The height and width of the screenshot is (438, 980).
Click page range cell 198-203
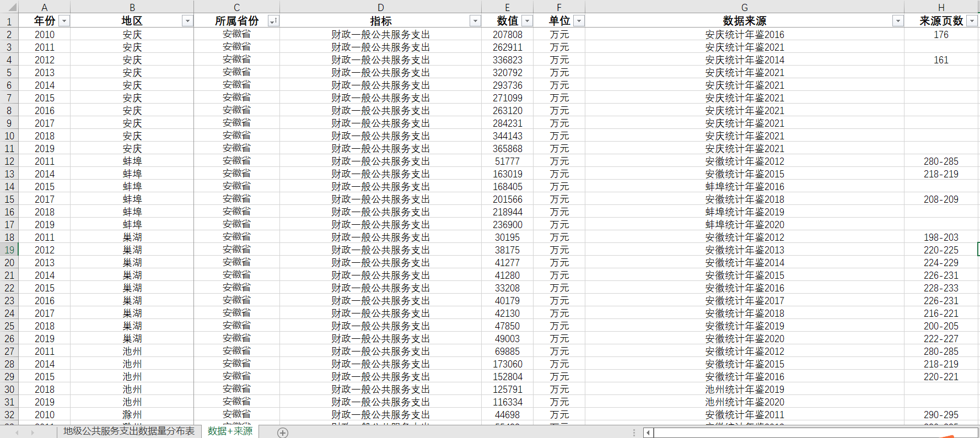coord(941,237)
